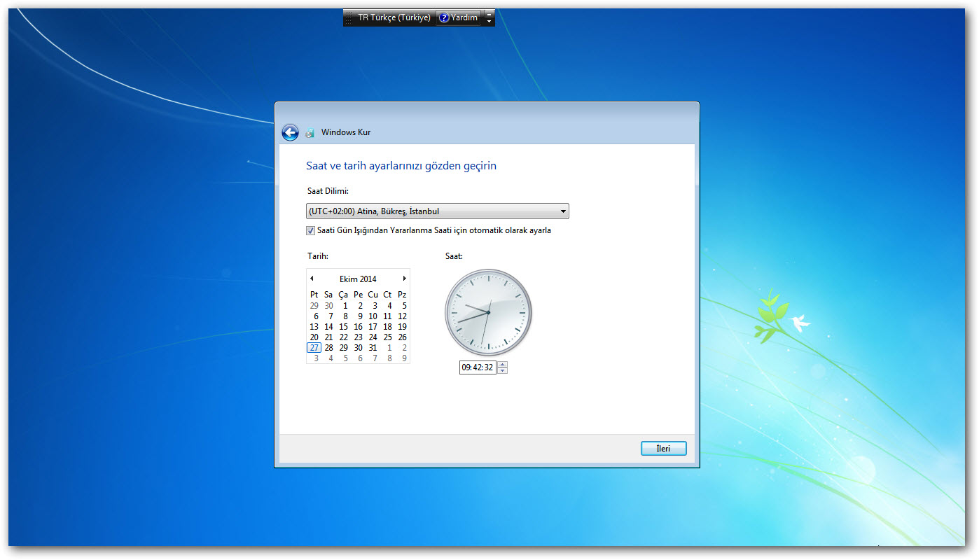
Task: Select day 31 in the calendar
Action: pyautogui.click(x=373, y=348)
